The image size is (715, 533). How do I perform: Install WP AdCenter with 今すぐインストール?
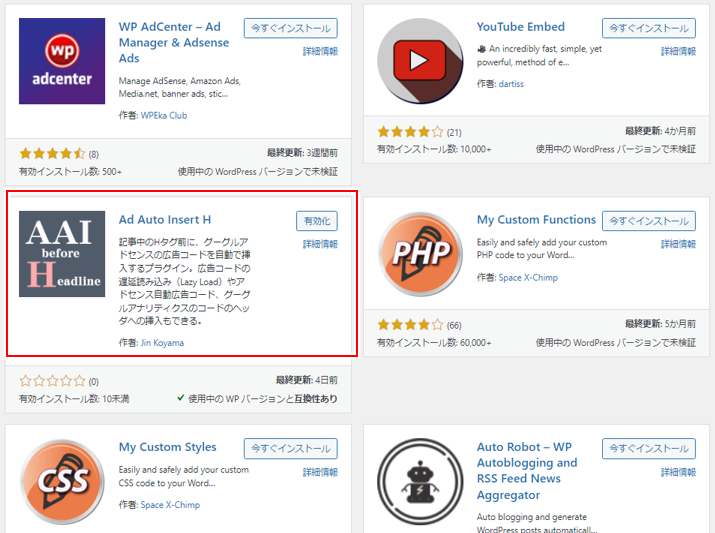(x=291, y=28)
